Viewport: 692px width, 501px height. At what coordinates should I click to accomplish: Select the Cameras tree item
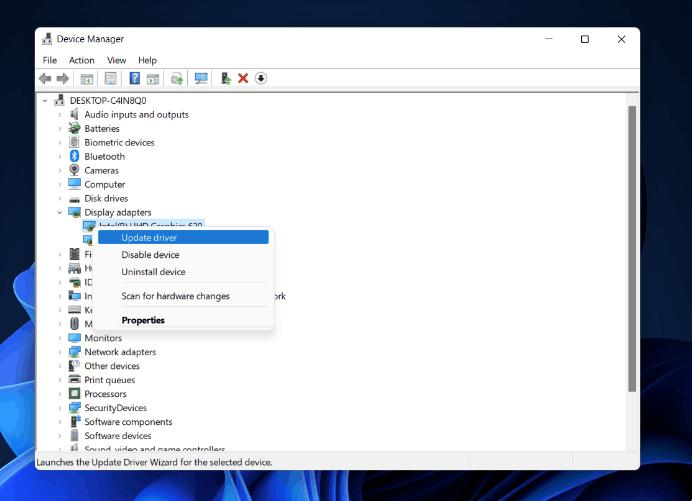coord(101,170)
